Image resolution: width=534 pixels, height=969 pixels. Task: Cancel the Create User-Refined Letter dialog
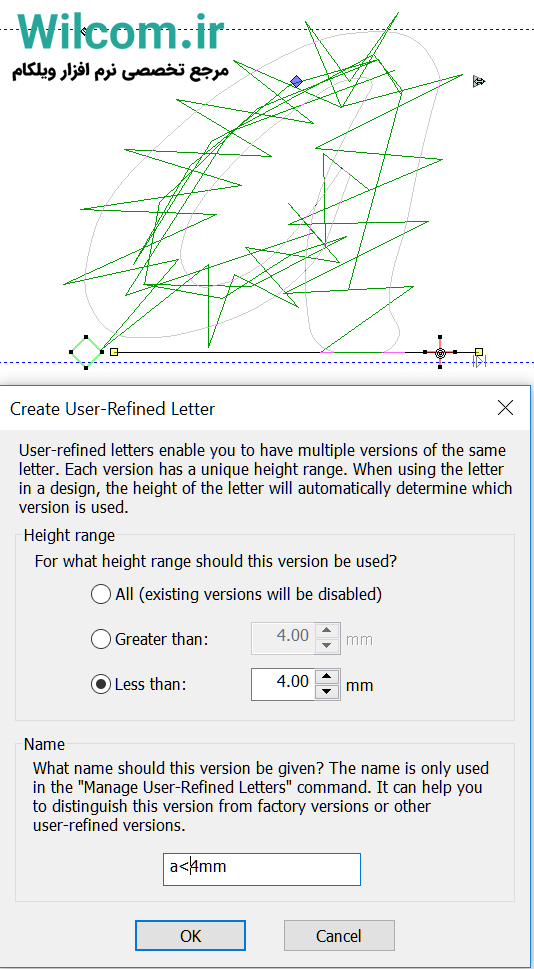339,936
